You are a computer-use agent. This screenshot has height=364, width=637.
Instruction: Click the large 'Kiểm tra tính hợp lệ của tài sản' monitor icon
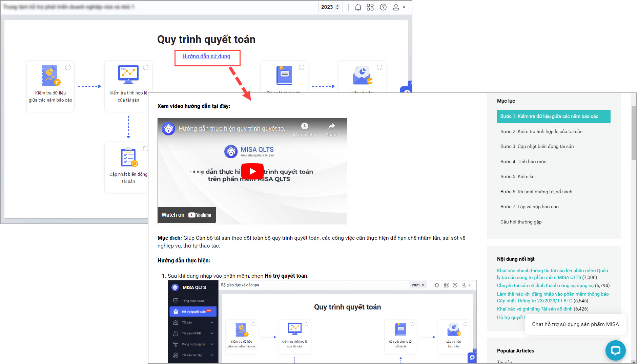(128, 74)
